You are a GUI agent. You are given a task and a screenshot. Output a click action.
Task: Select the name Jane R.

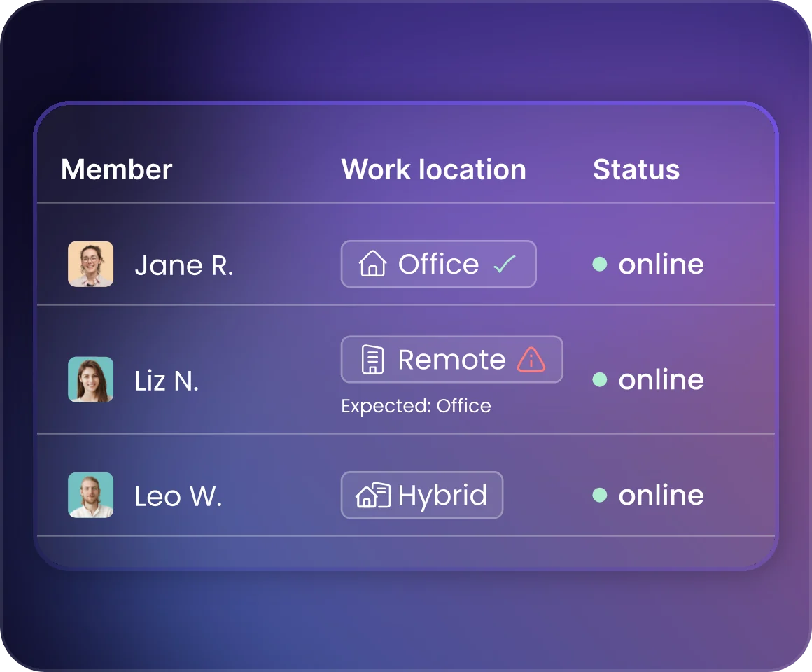pyautogui.click(x=184, y=265)
